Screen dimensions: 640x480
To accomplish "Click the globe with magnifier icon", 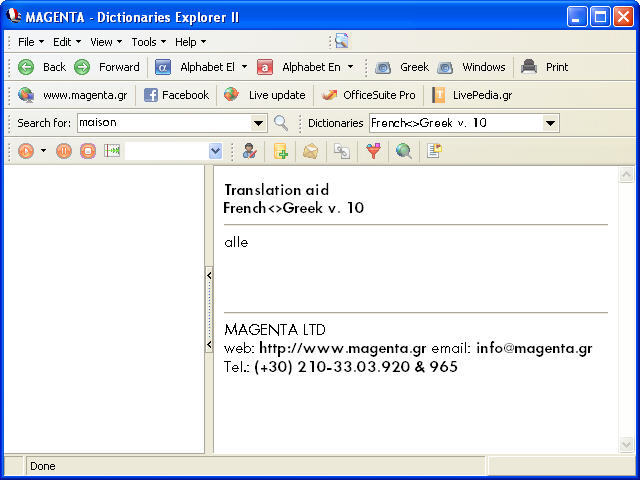I will pyautogui.click(x=404, y=151).
